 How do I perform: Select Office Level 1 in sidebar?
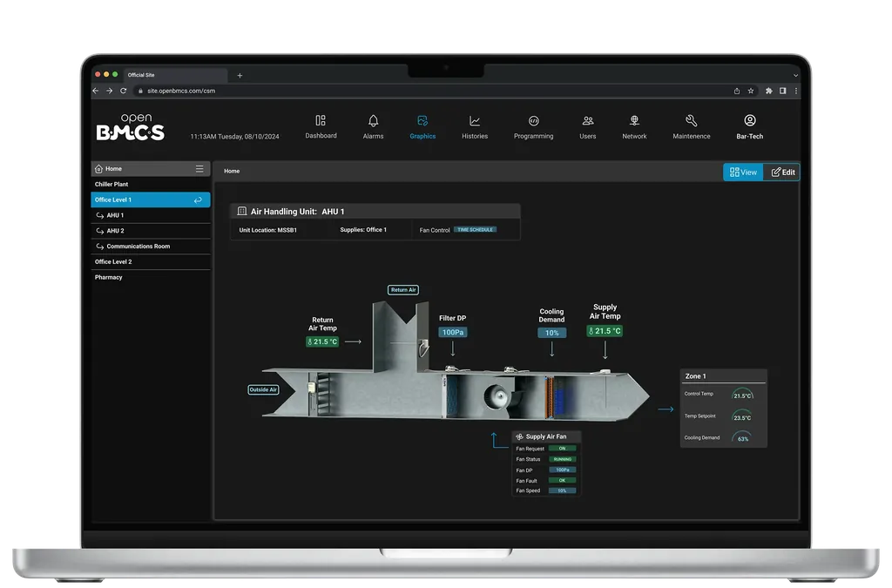point(150,199)
